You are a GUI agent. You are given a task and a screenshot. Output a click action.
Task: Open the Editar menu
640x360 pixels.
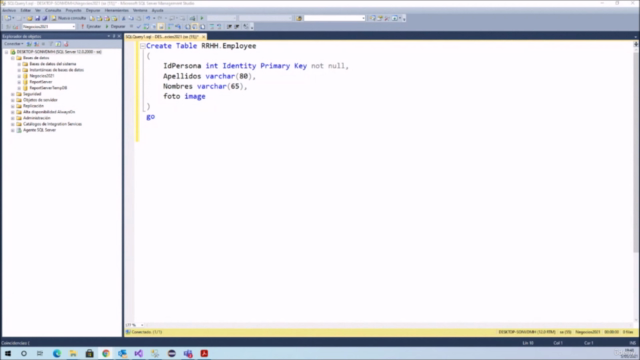coord(25,10)
